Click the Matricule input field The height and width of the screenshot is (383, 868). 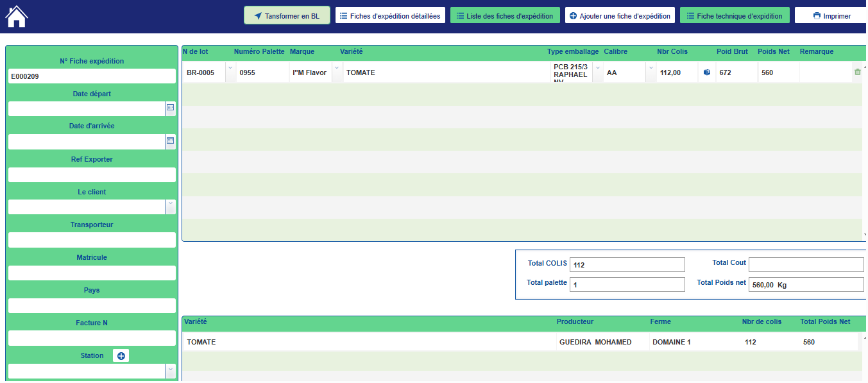(x=92, y=273)
